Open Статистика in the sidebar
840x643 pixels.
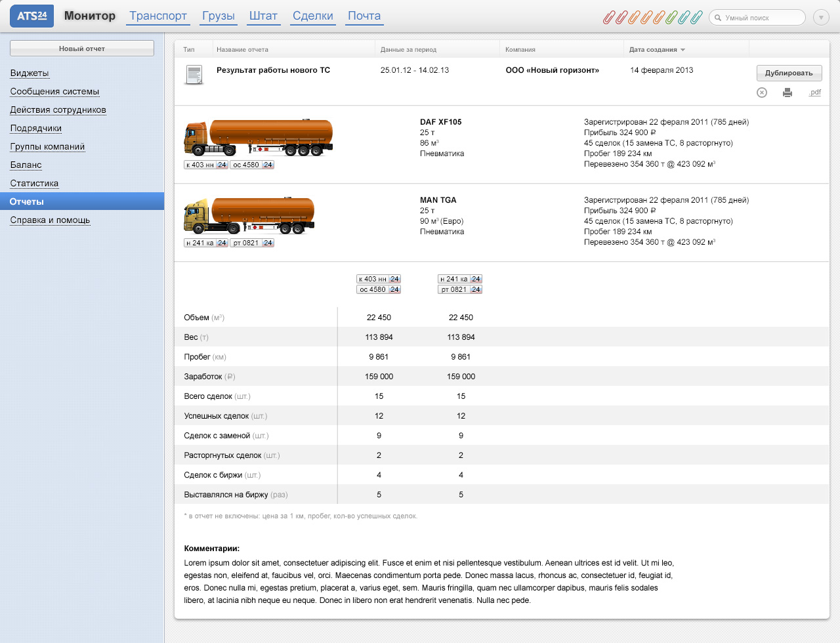[x=34, y=183]
